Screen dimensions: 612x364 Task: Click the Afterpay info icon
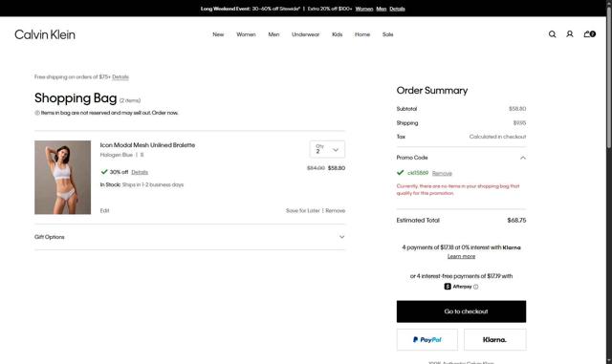point(475,287)
